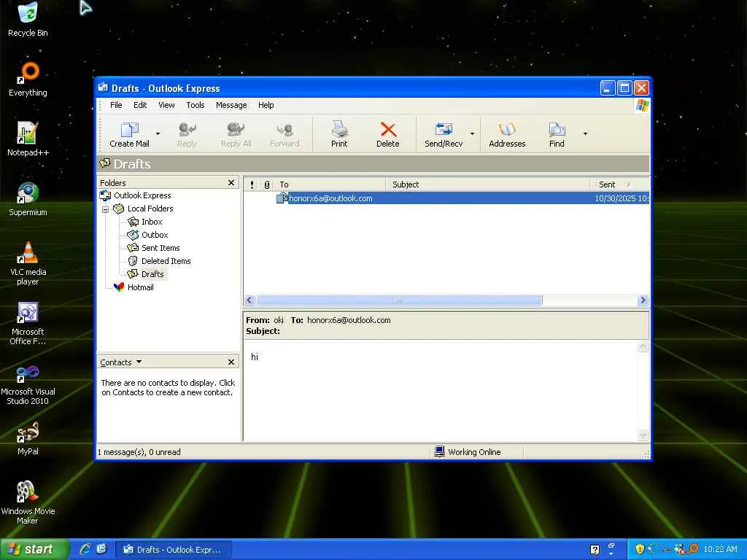
Task: Sort messages by the Subject column
Action: coord(488,184)
